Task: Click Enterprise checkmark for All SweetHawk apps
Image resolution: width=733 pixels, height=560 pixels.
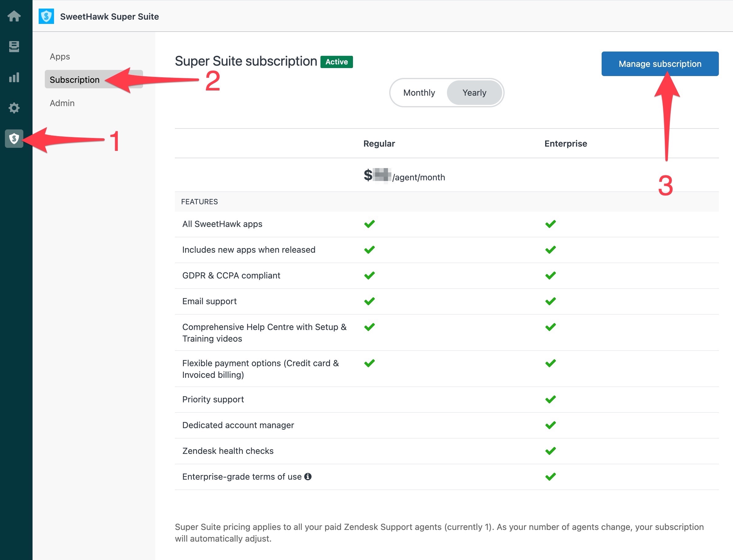Action: (550, 224)
